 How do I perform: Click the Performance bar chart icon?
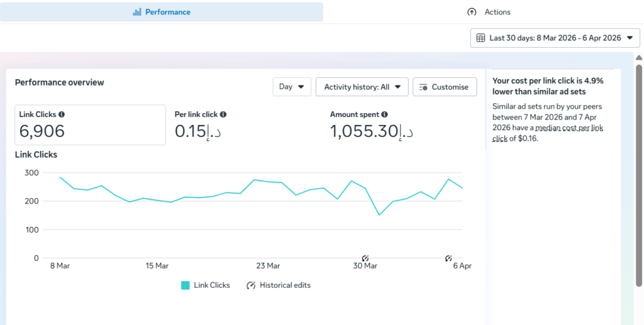click(x=137, y=12)
